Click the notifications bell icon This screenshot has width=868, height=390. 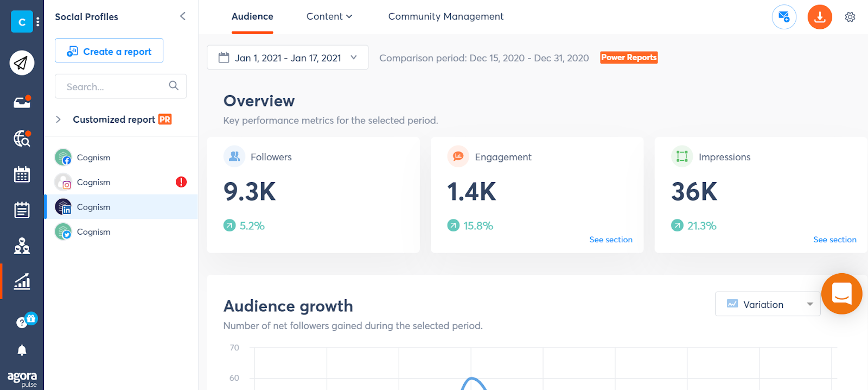click(22, 350)
